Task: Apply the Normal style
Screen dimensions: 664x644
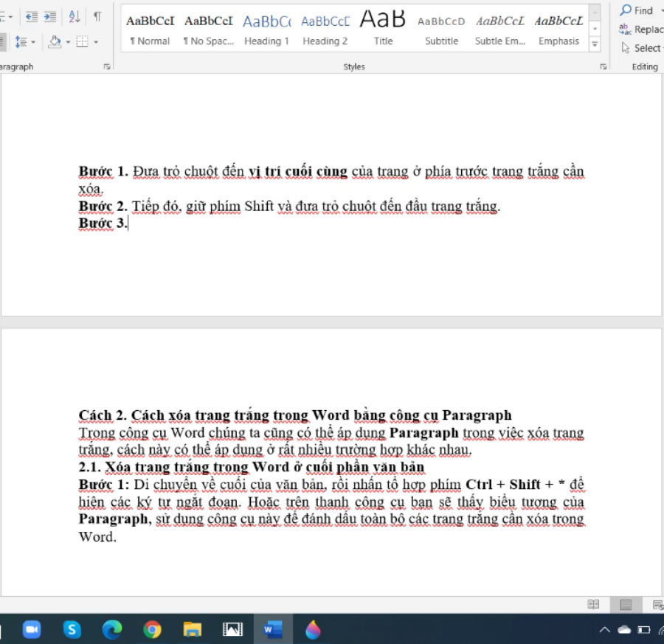Action: [149, 30]
